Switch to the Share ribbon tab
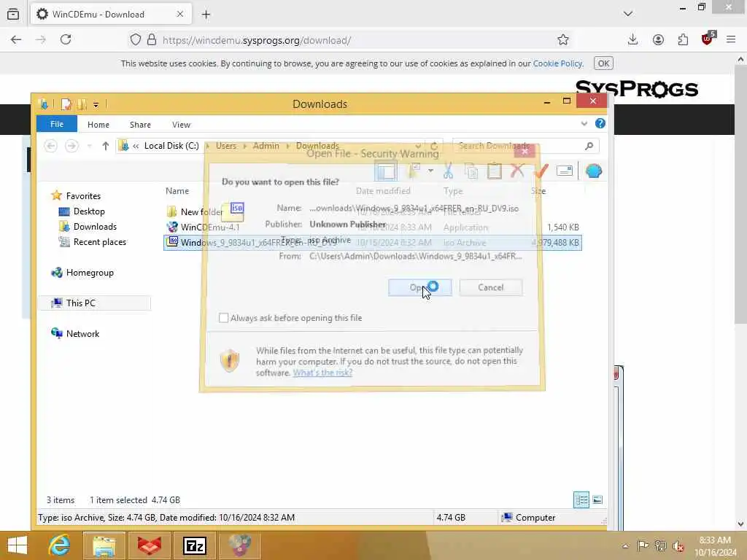This screenshot has height=560, width=747. [140, 125]
